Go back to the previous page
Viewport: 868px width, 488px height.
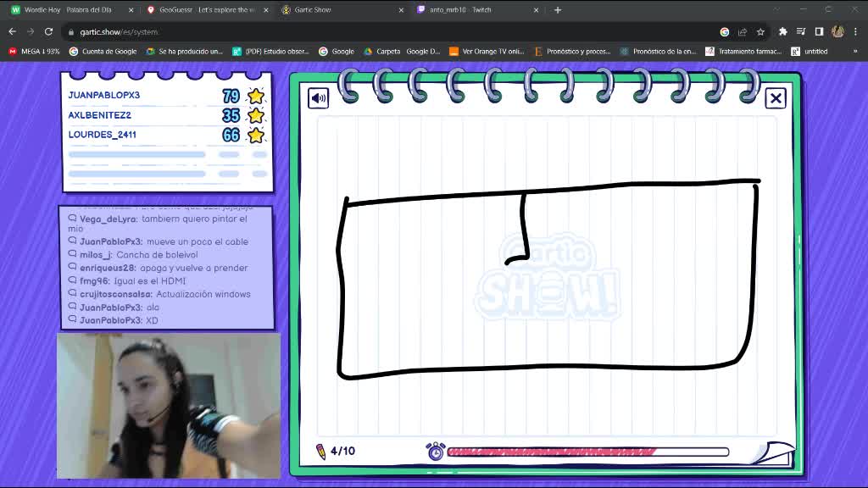click(12, 32)
